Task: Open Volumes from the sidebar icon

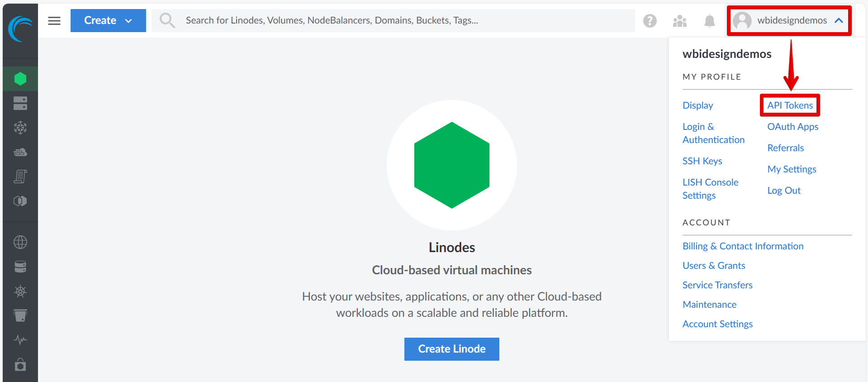Action: click(x=20, y=103)
